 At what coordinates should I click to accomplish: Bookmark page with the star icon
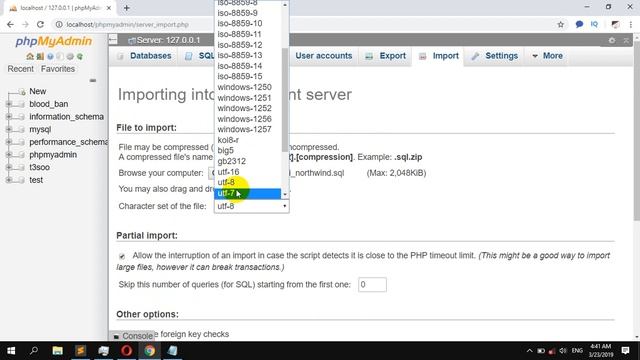(560, 24)
